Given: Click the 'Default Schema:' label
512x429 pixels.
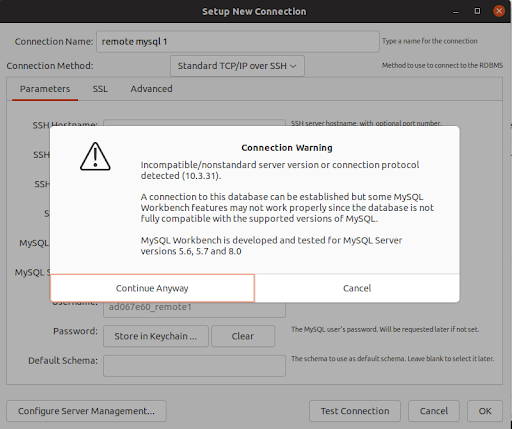Looking at the screenshot, I should pos(63,361).
